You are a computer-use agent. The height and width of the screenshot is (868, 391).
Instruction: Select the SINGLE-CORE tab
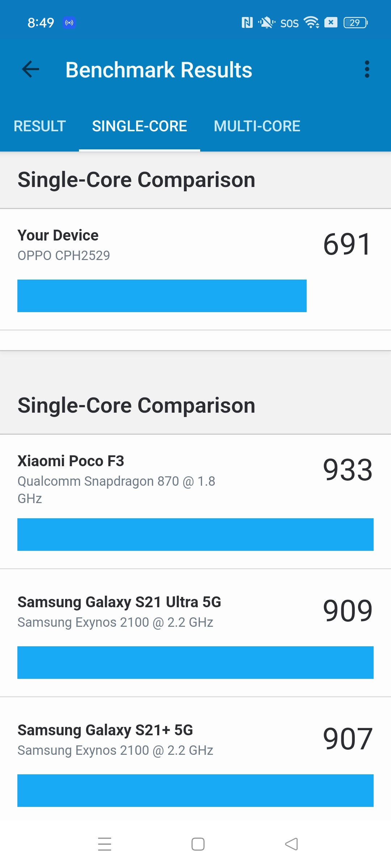[139, 126]
